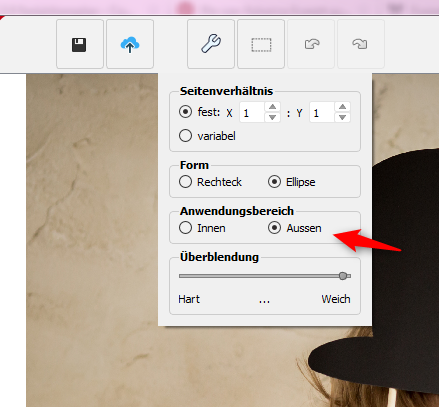Click the redo arrow icon
439x407 pixels.
click(361, 44)
